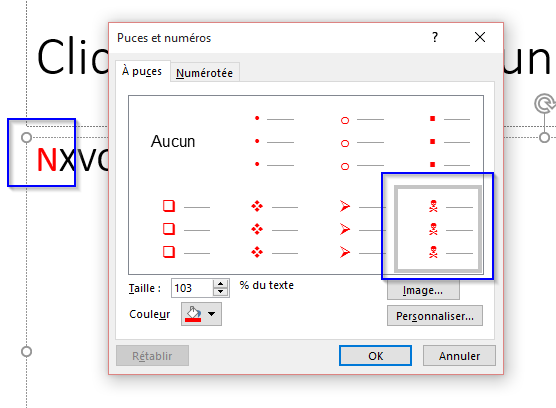Viewport: 556px width, 408px height.
Task: Decrease bullet size with down arrow
Action: pos(221,292)
